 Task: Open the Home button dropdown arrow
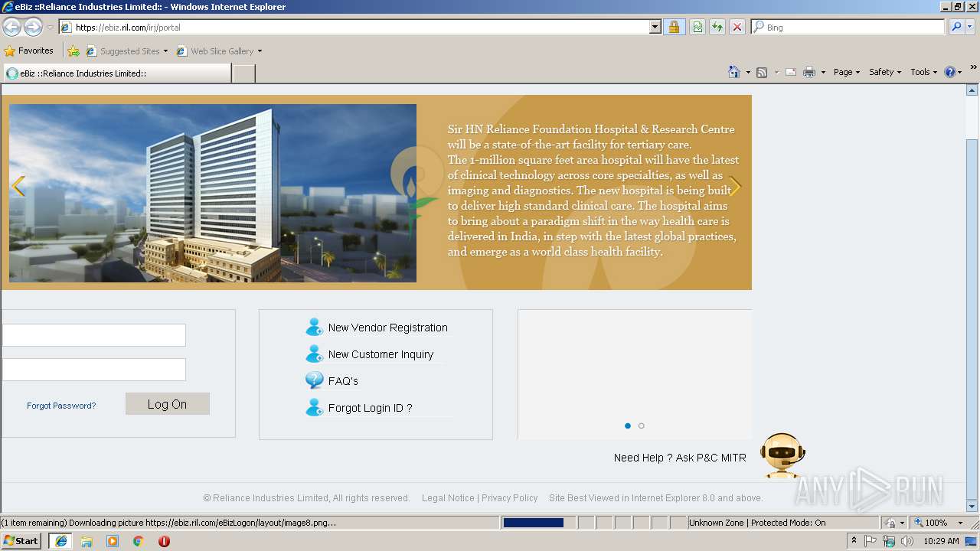click(746, 72)
